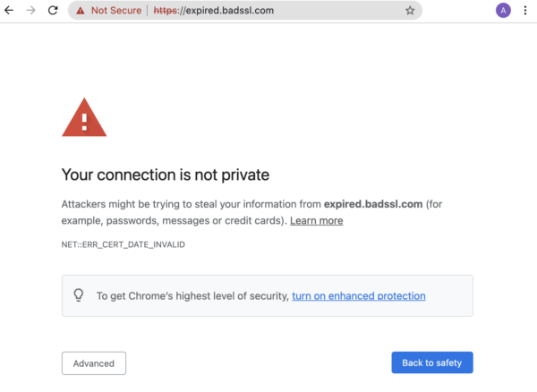Viewport: 537px width, 392px height.
Task: Click "To get Chrome's highest level" tip text
Action: 192,296
